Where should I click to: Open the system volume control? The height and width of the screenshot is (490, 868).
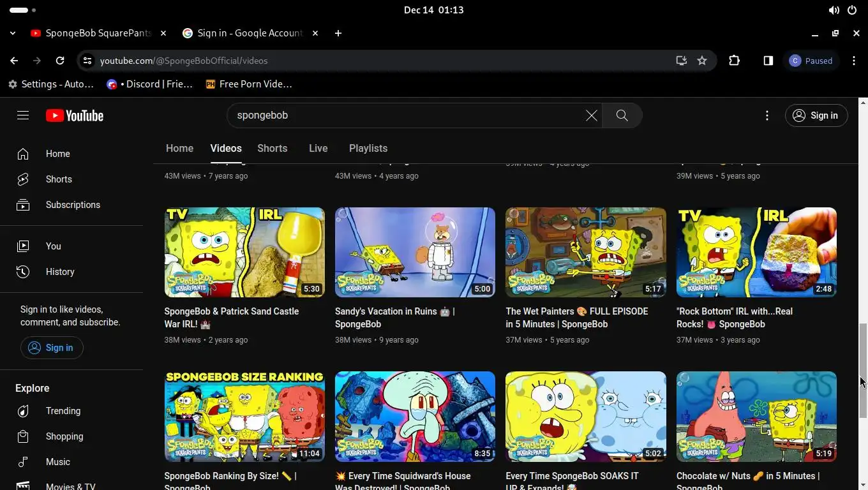pos(834,10)
